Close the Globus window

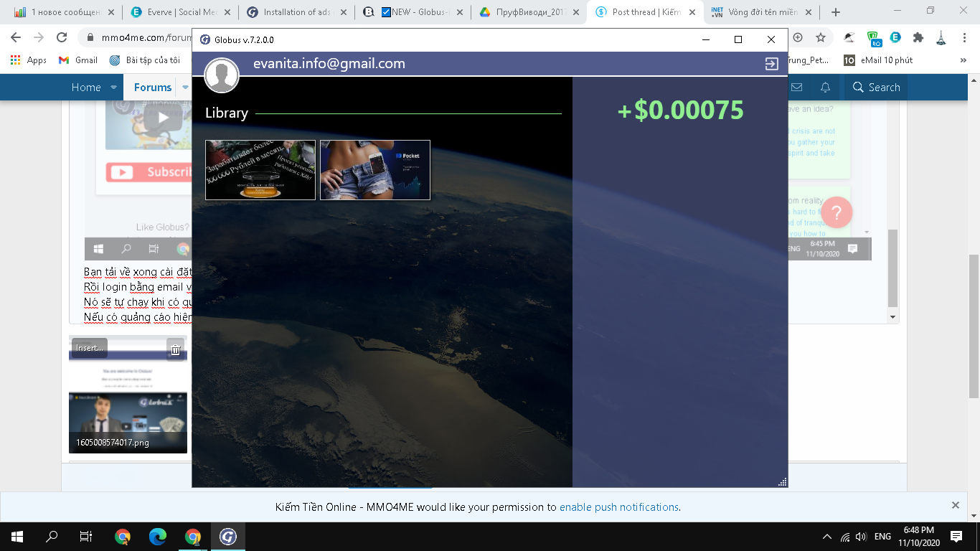[771, 39]
